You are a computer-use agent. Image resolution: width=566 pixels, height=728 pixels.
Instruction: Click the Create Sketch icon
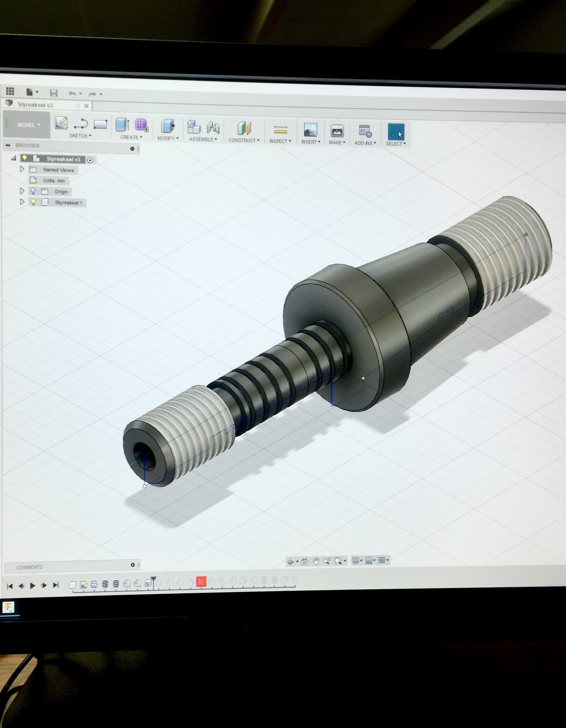(61, 123)
